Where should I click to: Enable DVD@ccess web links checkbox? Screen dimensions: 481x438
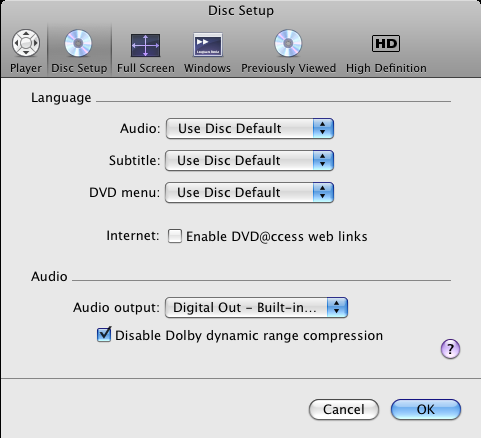click(x=175, y=236)
